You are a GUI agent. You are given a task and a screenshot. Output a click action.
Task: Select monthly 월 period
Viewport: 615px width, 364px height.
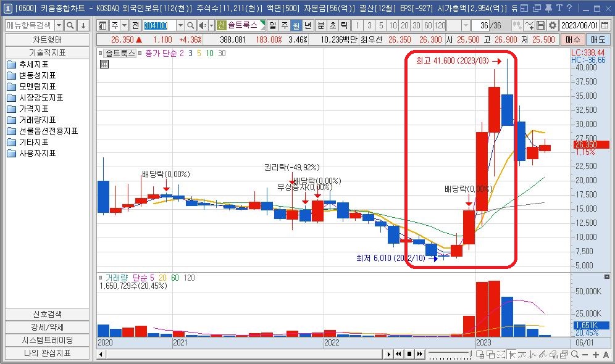click(296, 25)
